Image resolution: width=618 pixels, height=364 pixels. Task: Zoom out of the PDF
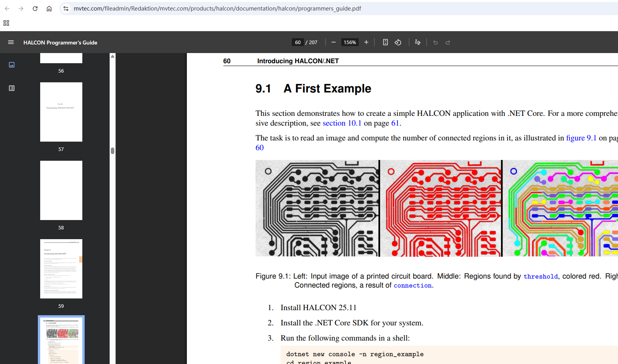334,42
